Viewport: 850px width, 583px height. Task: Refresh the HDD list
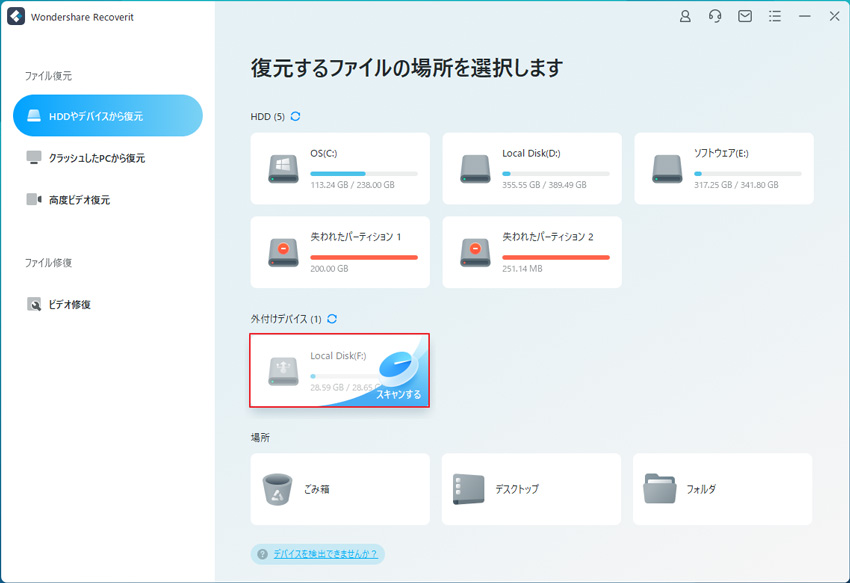pyautogui.click(x=295, y=117)
